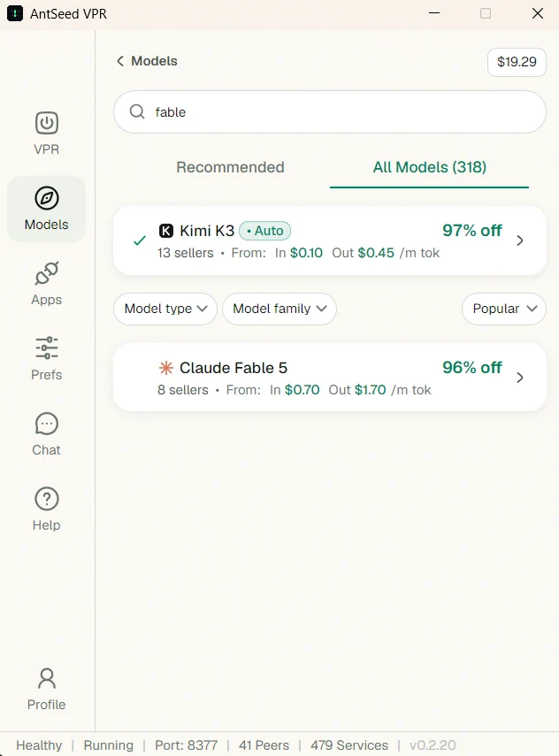Click the search magnifier icon

[137, 112]
